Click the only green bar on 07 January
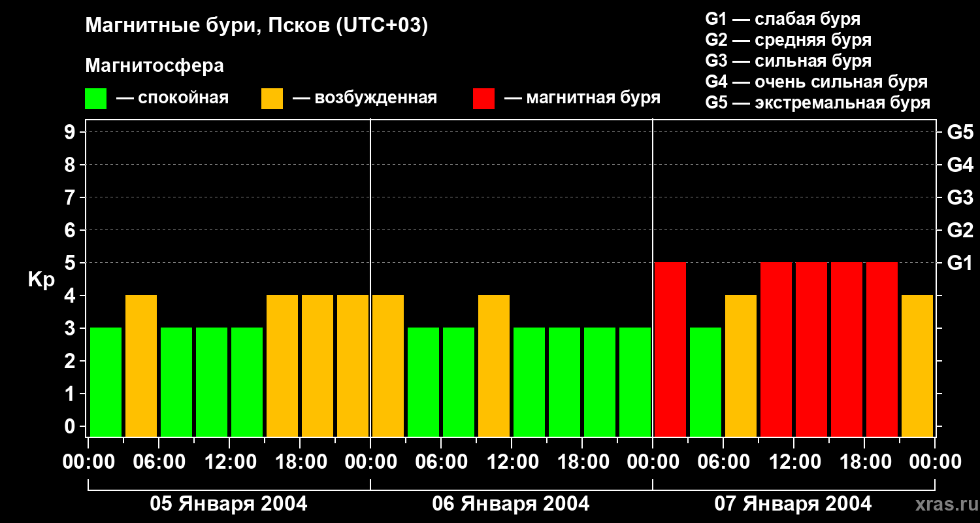 click(x=706, y=382)
